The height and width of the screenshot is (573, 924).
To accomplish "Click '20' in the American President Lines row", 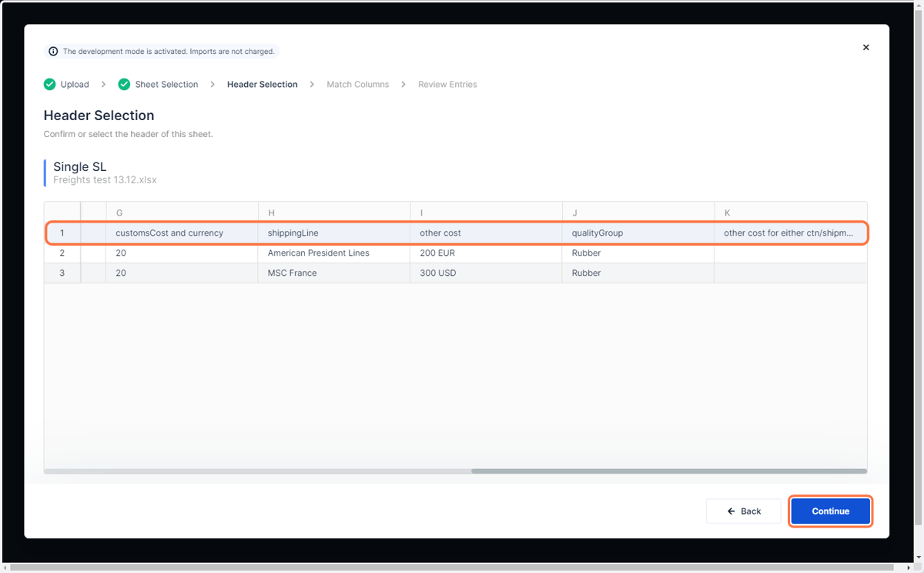I will coord(182,253).
